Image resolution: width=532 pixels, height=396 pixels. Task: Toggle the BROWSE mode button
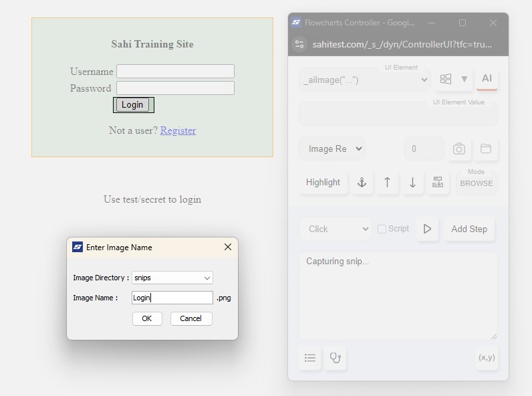[x=477, y=183]
